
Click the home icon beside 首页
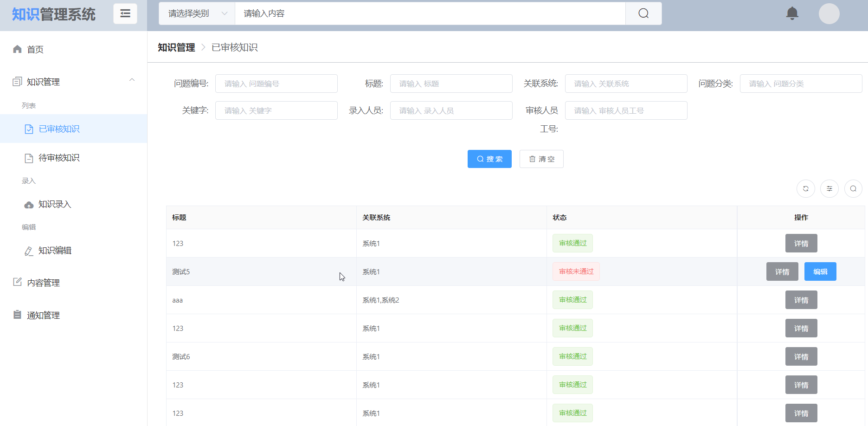tap(17, 49)
